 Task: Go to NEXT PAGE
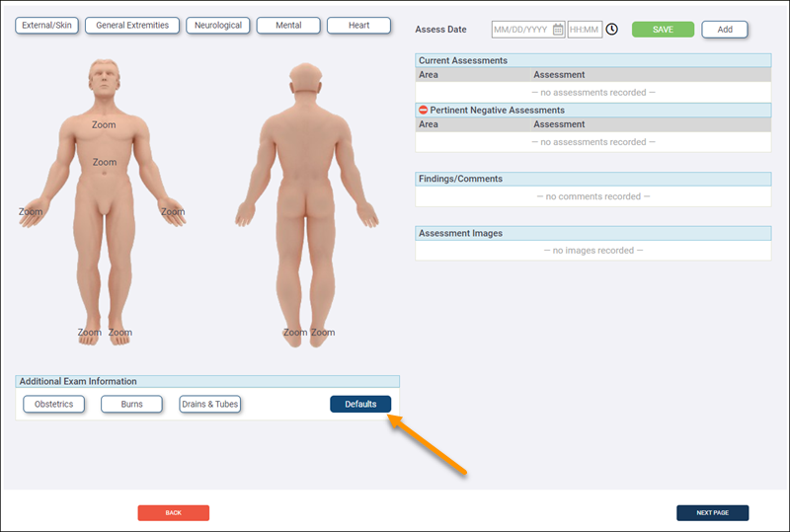[712, 513]
